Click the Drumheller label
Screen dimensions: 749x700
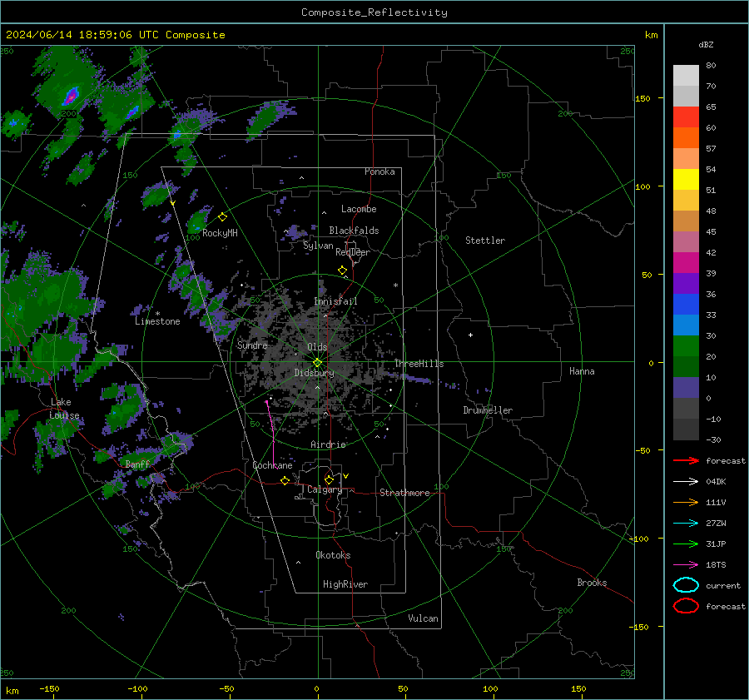point(488,410)
